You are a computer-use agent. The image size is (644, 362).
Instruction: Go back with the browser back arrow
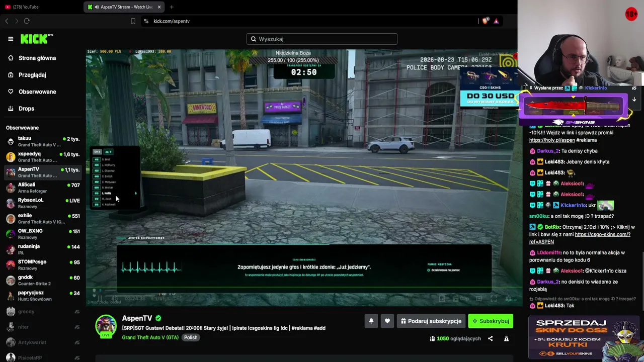click(7, 21)
